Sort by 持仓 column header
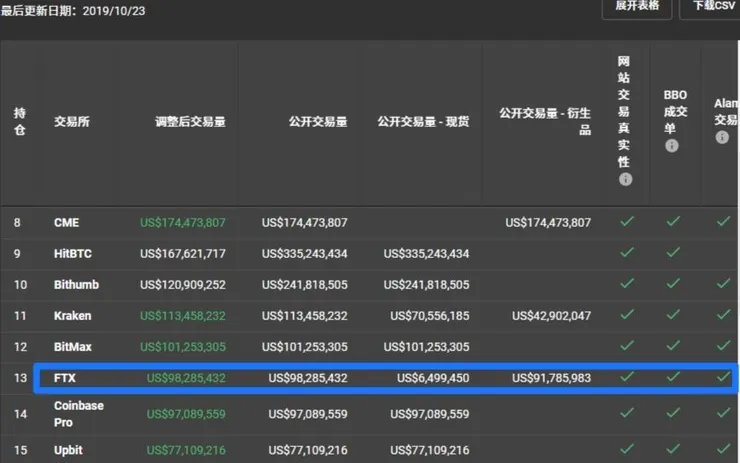This screenshot has width=740, height=463. [19, 121]
